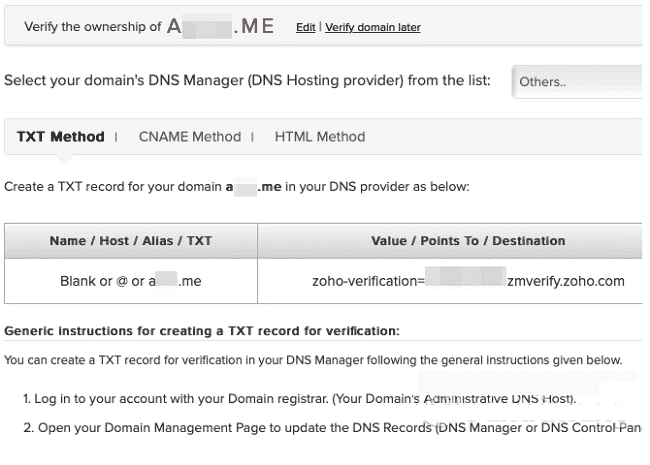
Task: Click the Verify the ownership of text
Action: (x=92, y=27)
